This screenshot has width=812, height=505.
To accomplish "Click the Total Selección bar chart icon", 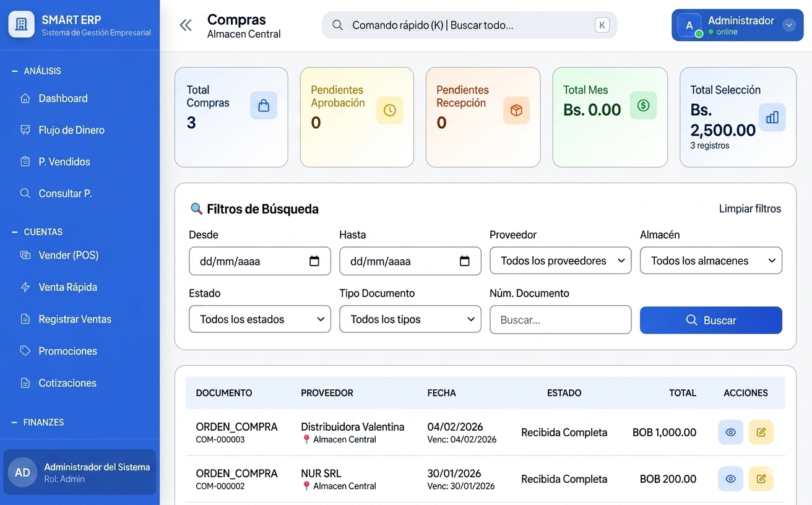I will 772,117.
